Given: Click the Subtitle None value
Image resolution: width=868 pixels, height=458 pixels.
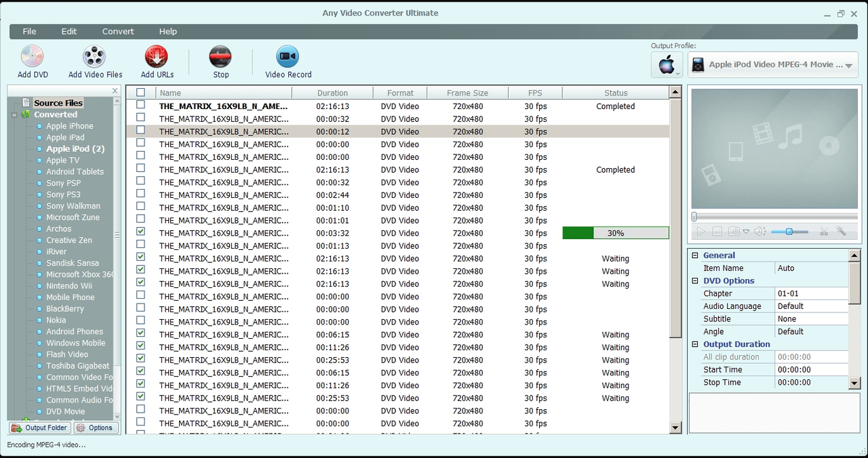Looking at the screenshot, I should (811, 319).
